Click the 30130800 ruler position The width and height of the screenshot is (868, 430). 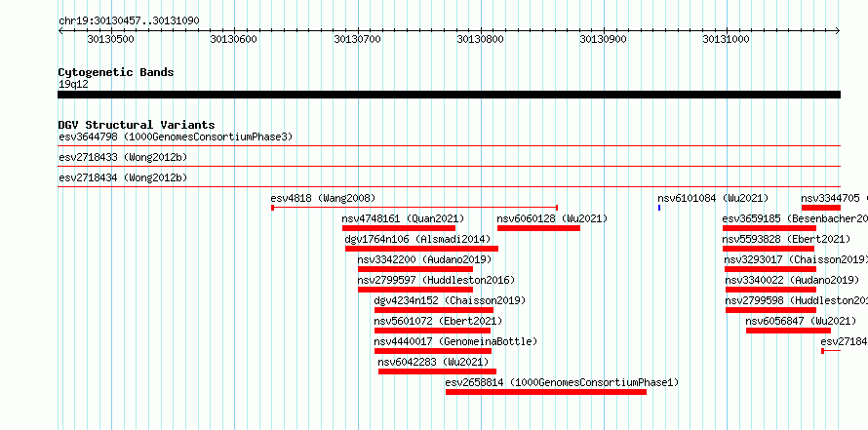click(x=481, y=39)
